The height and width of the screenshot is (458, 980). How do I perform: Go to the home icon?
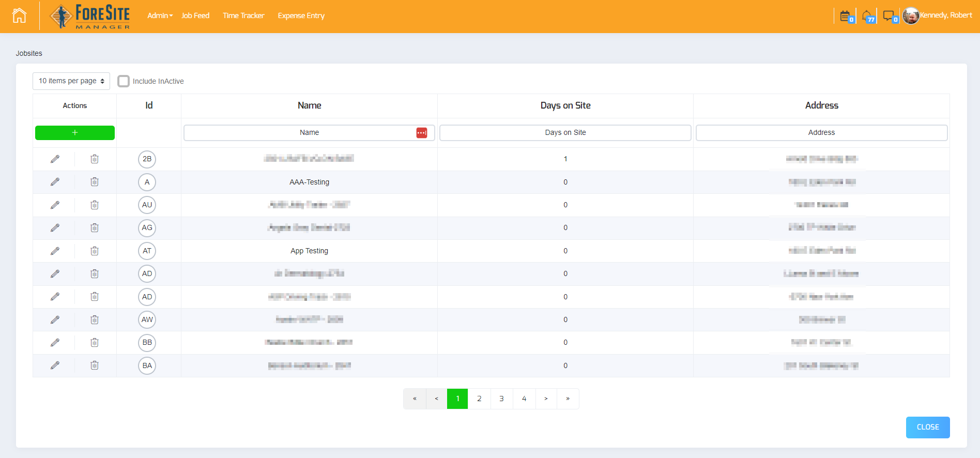tap(19, 16)
